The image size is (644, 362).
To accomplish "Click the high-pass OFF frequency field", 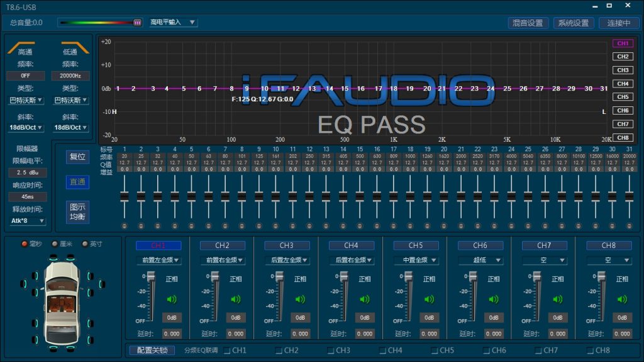I will click(25, 76).
